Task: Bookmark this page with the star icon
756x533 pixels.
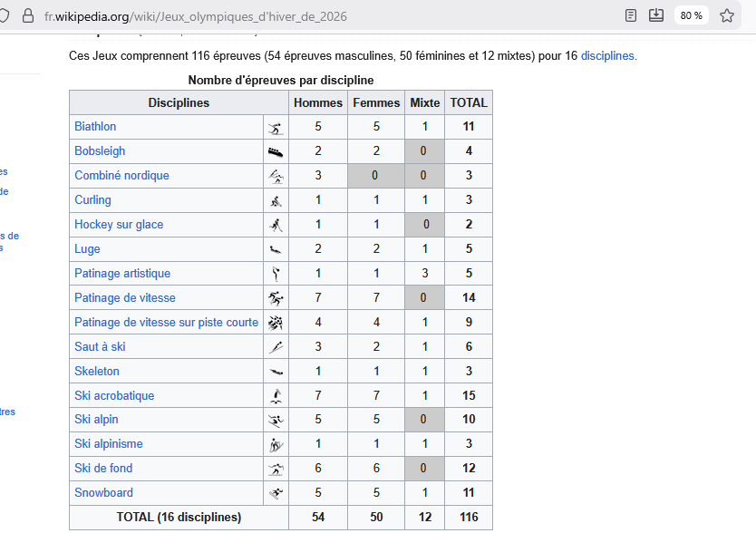Action: [x=727, y=15]
